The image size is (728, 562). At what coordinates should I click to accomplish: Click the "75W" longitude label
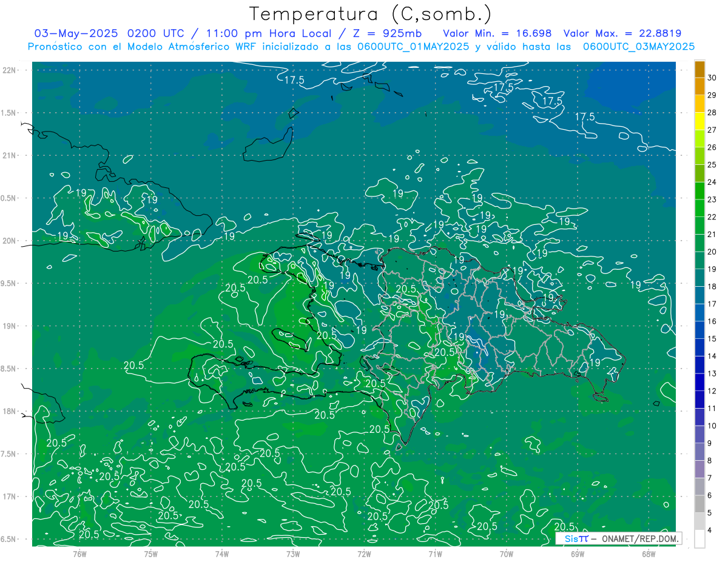pos(151,553)
